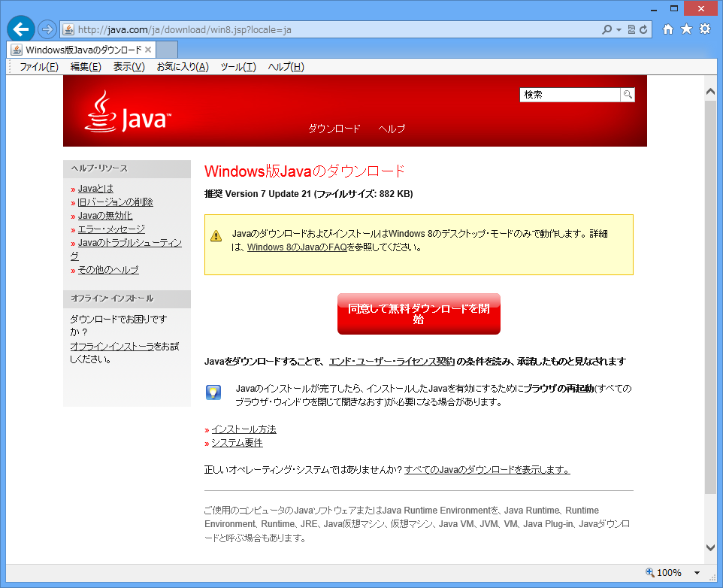Open the address bar autocomplete dropdown arrow
Screen dimensions: 723x588
(619, 30)
